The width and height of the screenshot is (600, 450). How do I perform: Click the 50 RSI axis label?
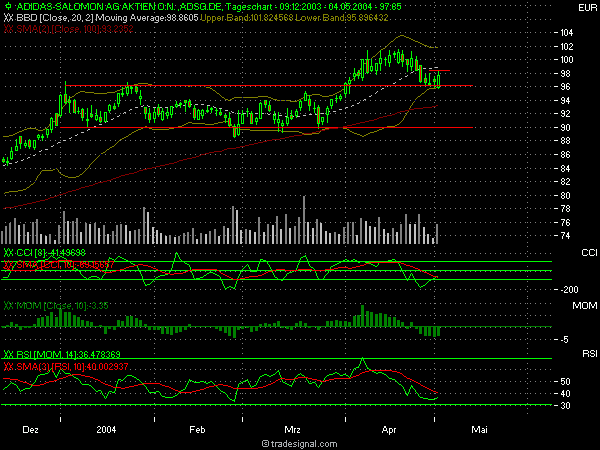pos(565,382)
